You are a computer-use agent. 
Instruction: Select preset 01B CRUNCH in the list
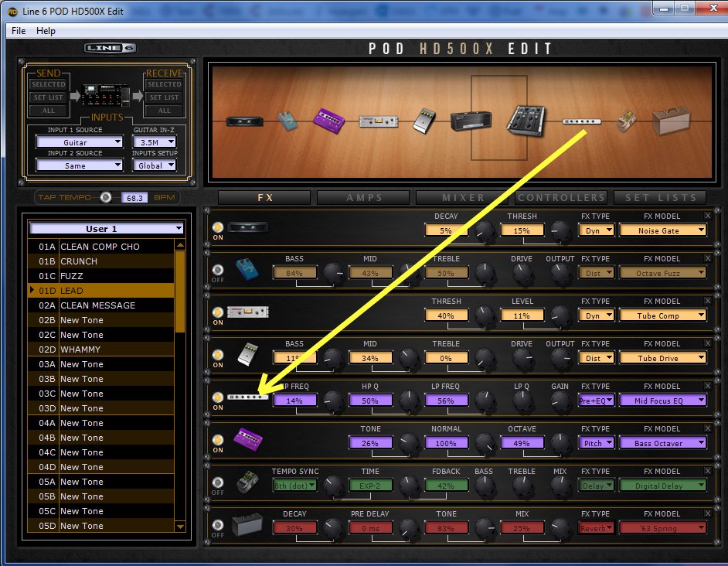tap(101, 261)
